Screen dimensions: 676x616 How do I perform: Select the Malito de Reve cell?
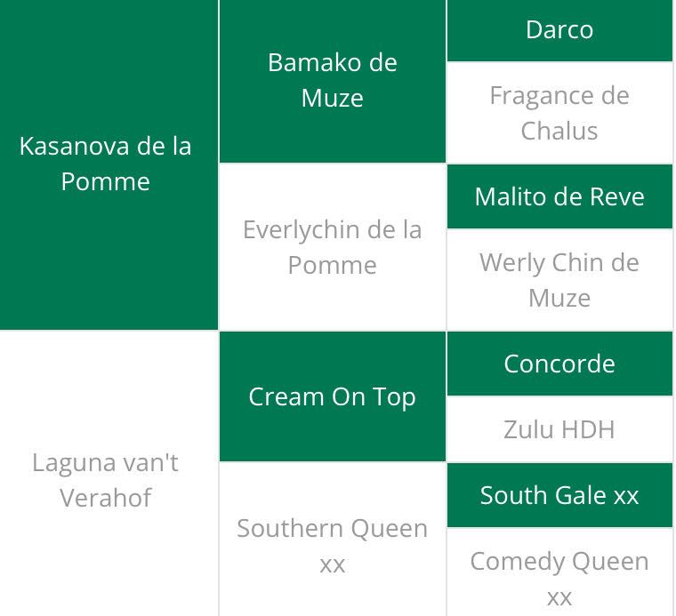[559, 196]
